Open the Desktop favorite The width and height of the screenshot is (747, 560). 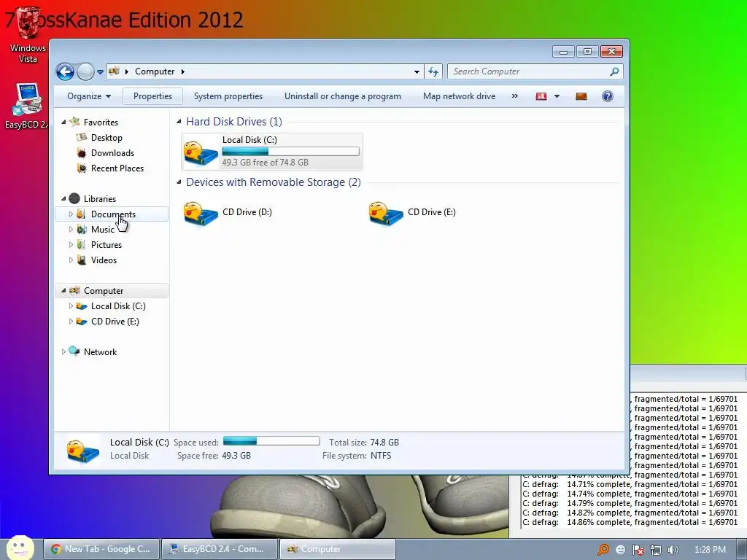[107, 138]
